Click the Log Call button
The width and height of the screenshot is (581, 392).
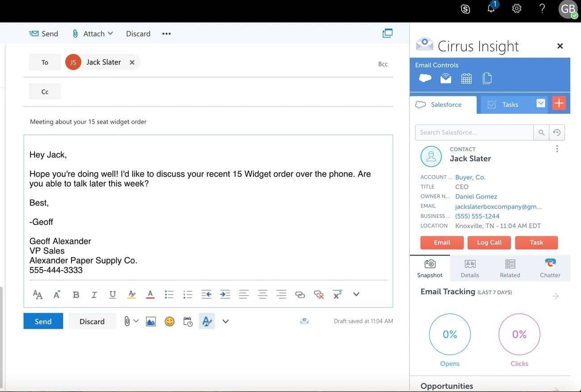point(489,242)
